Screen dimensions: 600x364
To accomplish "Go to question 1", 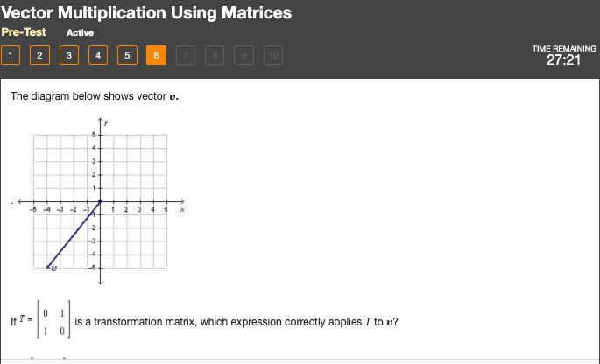I will (x=11, y=55).
